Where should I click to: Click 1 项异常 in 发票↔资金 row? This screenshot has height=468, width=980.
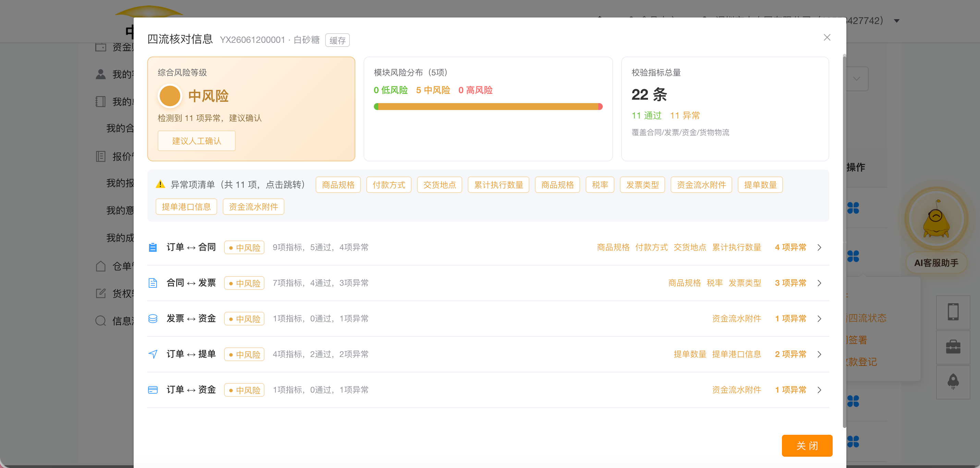point(791,319)
